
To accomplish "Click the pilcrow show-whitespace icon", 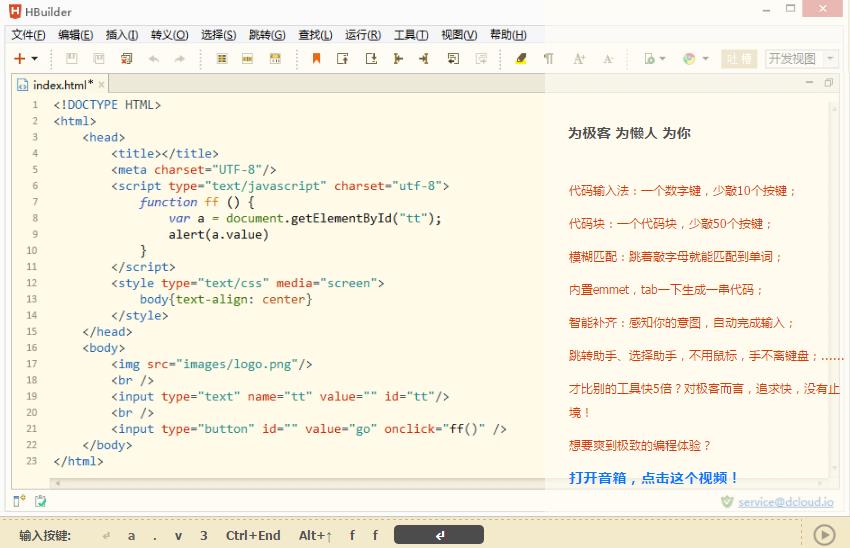I will point(548,59).
